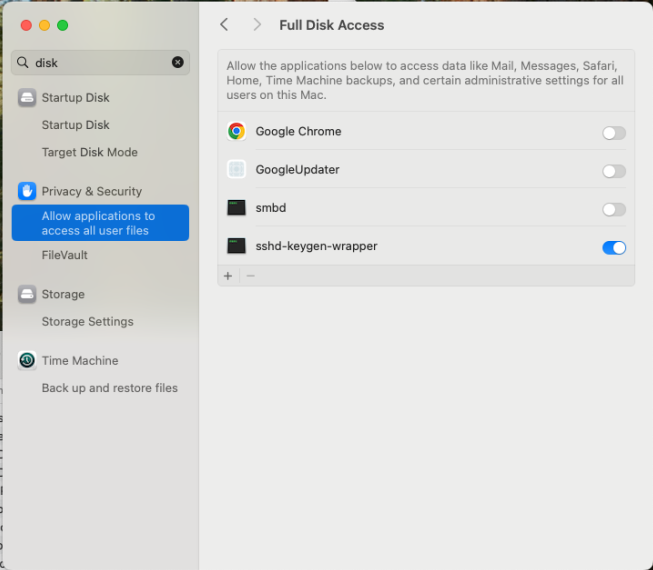Screen dimensions: 653x570
Task: Add an application with plus button
Action: (x=228, y=276)
